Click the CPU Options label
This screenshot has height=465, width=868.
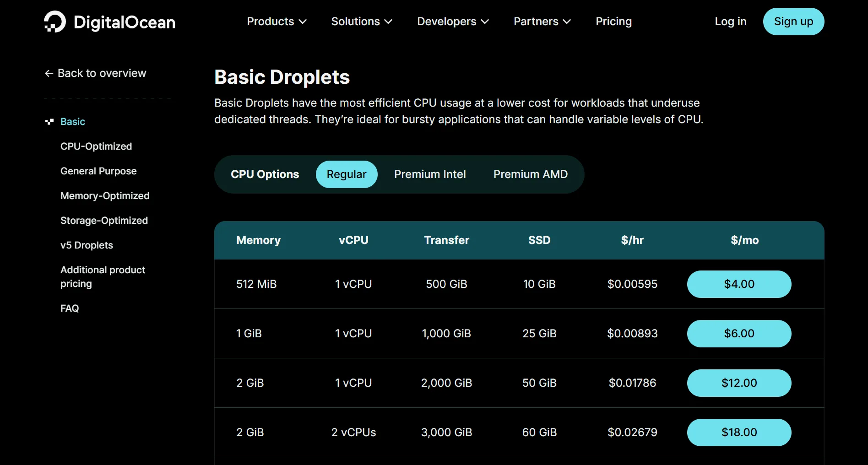coord(265,174)
